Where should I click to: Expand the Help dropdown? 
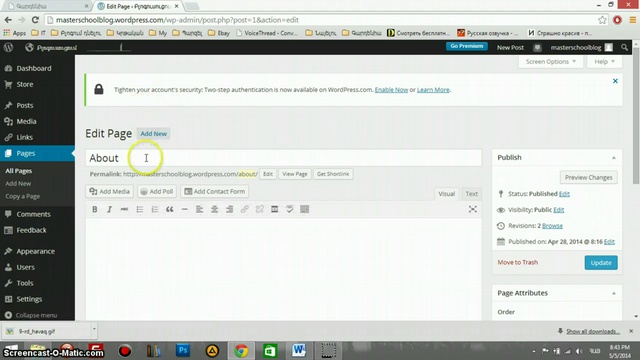coord(604,62)
